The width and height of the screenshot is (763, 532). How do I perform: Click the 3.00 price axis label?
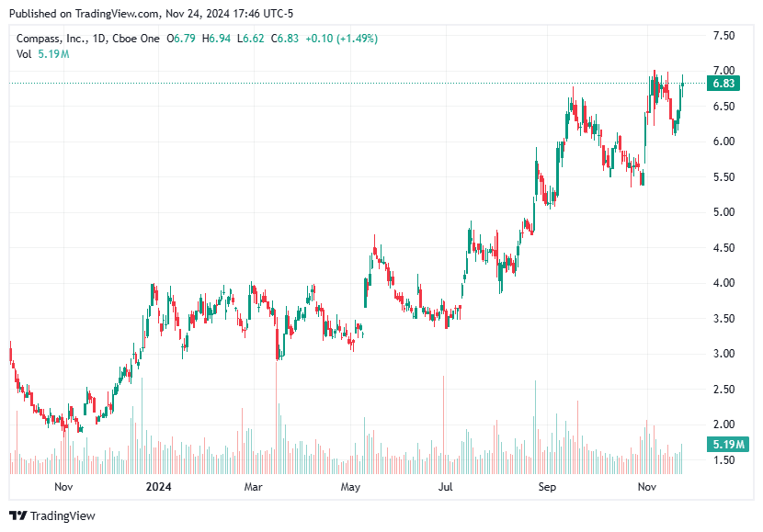point(723,354)
